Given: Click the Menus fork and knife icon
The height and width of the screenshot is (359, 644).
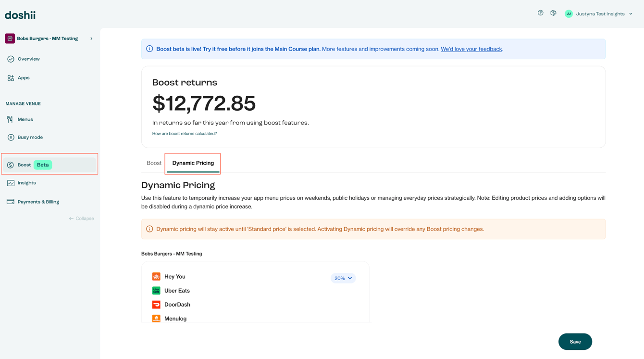Looking at the screenshot, I should (10, 119).
